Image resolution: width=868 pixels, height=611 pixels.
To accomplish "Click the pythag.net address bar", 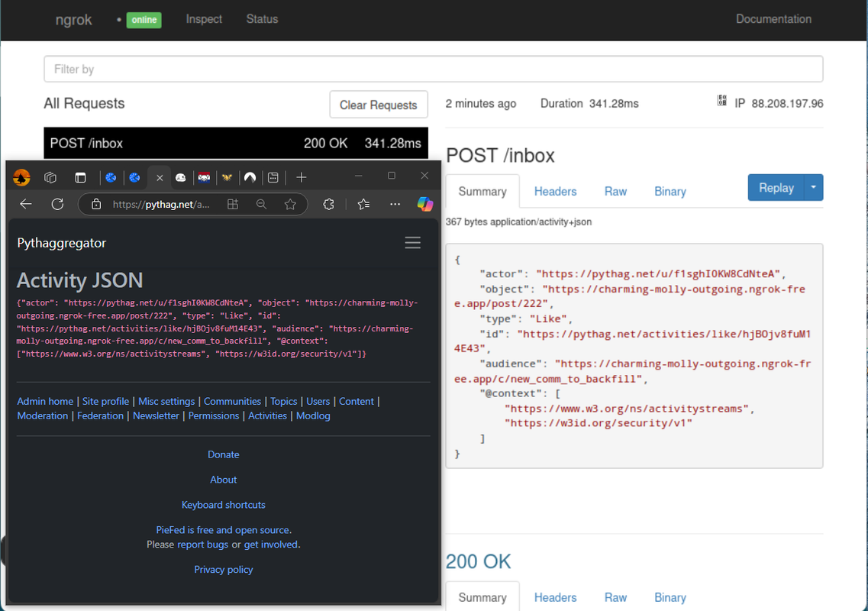I will coord(161,205).
